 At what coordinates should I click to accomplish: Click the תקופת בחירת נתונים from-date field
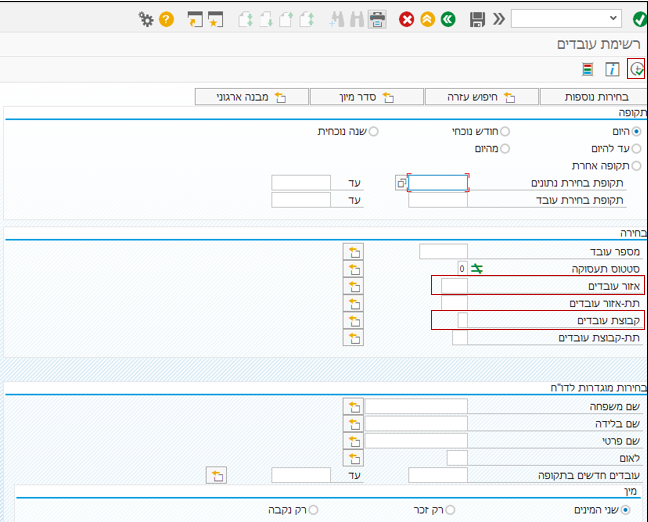pos(438,183)
